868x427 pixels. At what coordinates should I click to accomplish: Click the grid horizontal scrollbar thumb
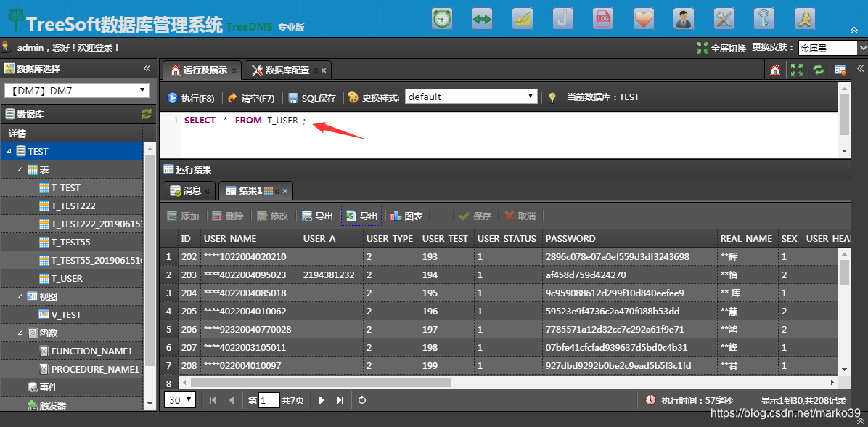(321, 382)
